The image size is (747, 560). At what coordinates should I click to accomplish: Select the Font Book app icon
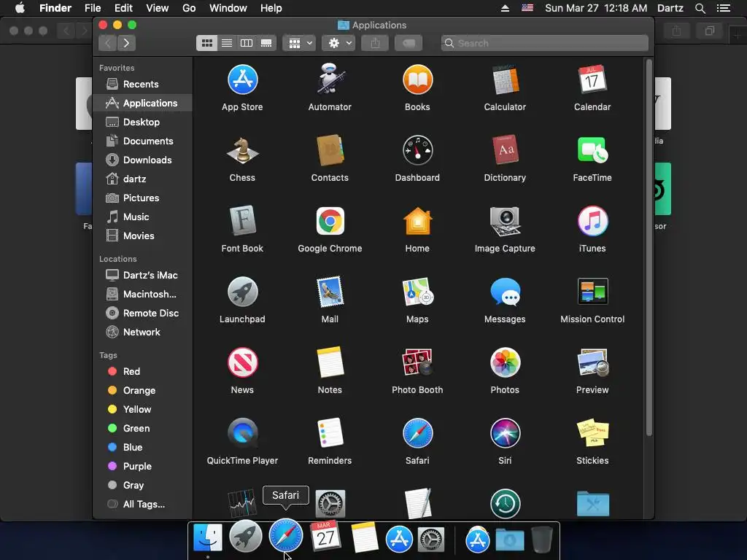(x=242, y=221)
